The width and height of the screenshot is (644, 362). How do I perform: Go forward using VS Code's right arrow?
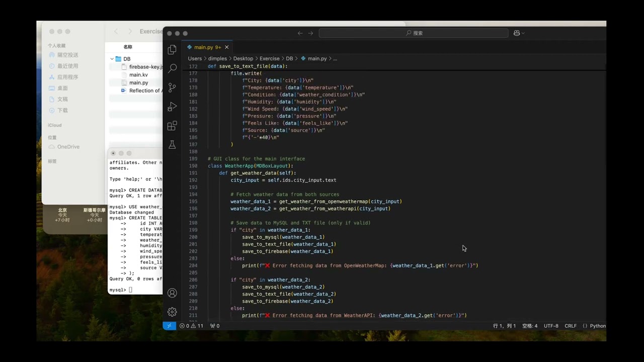[x=310, y=33]
